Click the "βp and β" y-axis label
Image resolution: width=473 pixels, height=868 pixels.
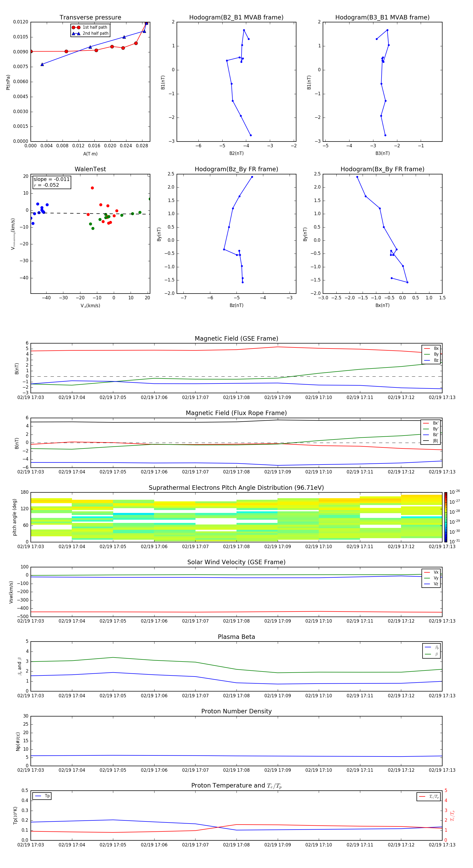coord(19,666)
